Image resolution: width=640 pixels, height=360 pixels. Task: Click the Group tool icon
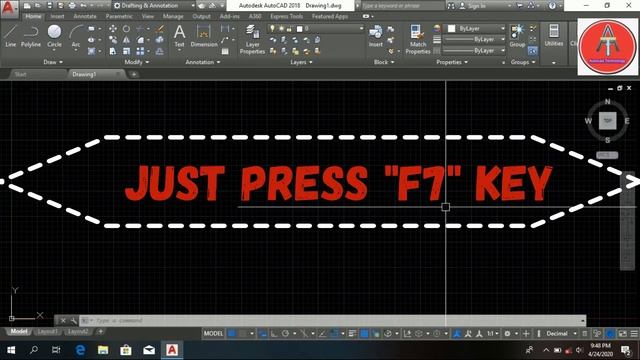tap(517, 36)
